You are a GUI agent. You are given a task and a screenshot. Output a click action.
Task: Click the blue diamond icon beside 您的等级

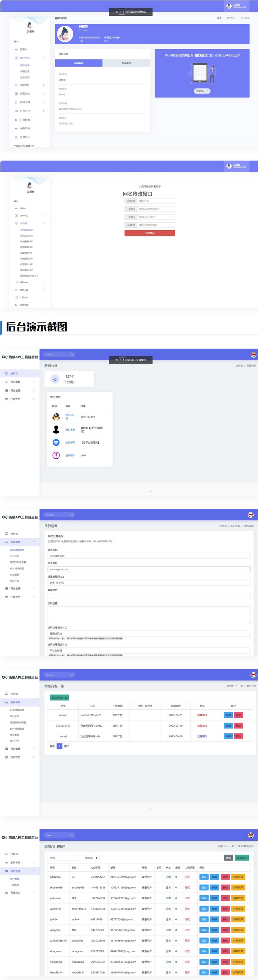tap(56, 443)
